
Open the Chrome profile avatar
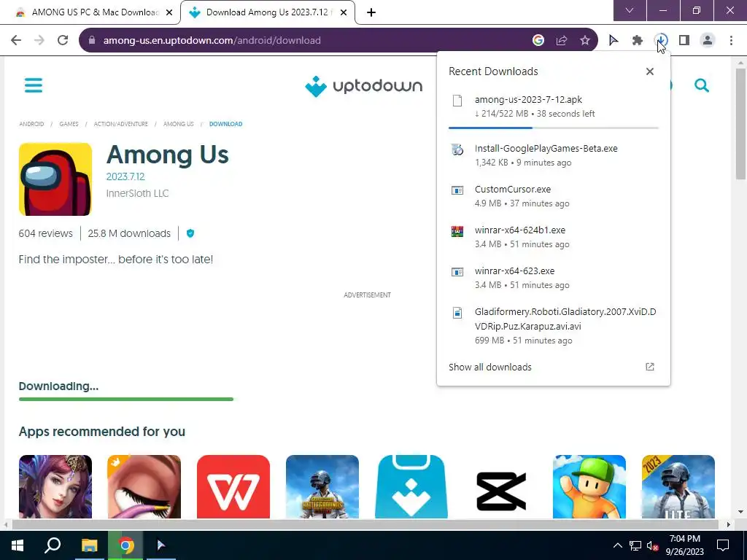pyautogui.click(x=708, y=41)
